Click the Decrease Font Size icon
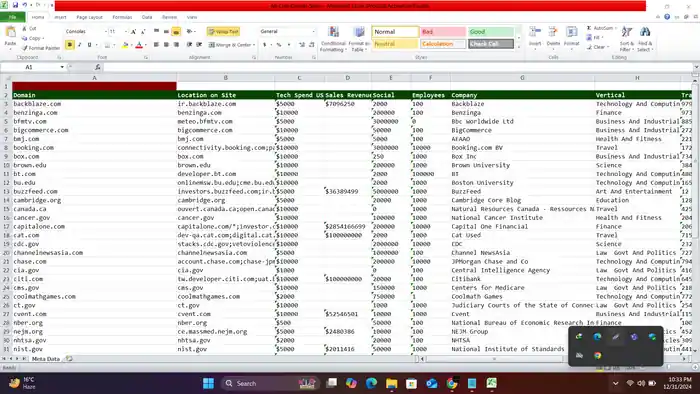Image resolution: width=700 pixels, height=394 pixels. 143,32
